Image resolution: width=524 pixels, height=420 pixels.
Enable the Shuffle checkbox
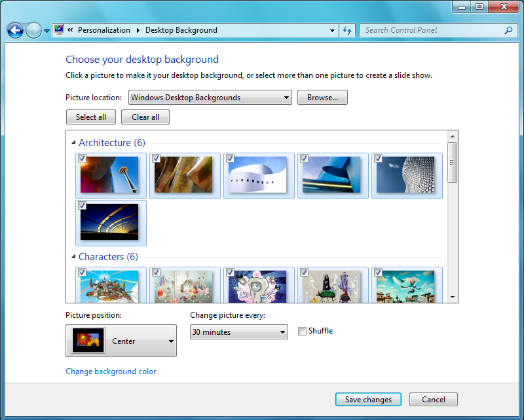coord(302,332)
